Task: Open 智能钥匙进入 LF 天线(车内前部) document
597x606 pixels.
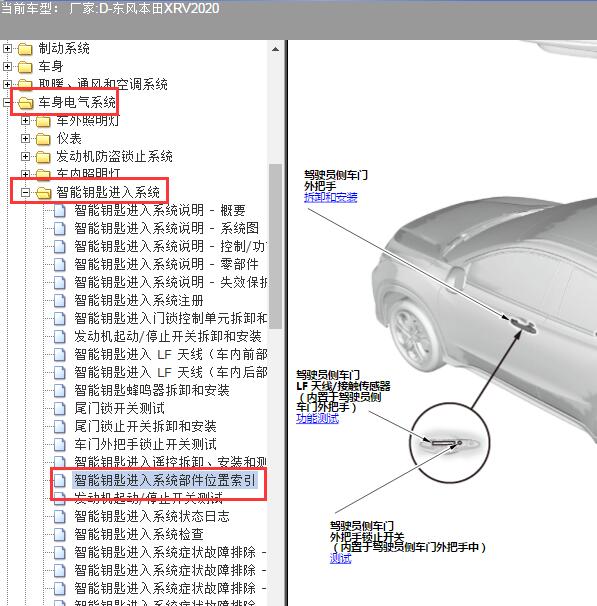Action: pos(170,354)
